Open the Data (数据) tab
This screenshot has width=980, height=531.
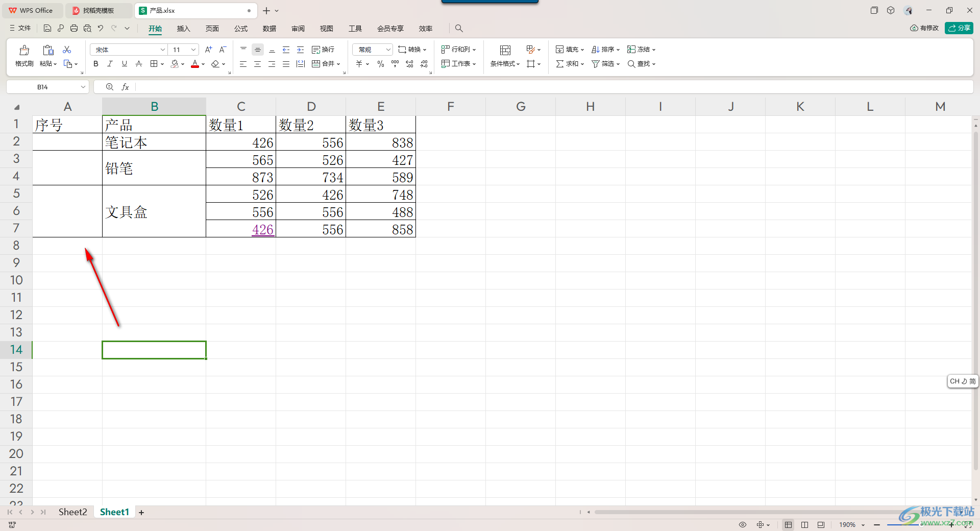click(x=269, y=29)
